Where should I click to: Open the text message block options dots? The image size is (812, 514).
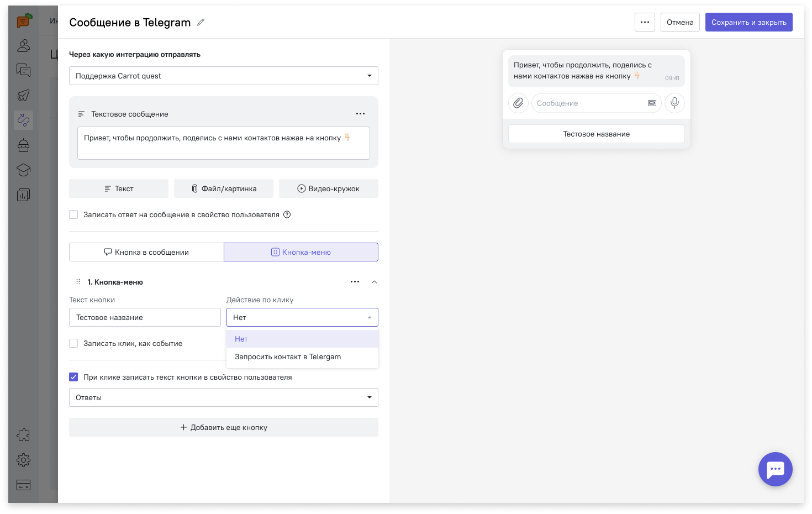pyautogui.click(x=360, y=114)
